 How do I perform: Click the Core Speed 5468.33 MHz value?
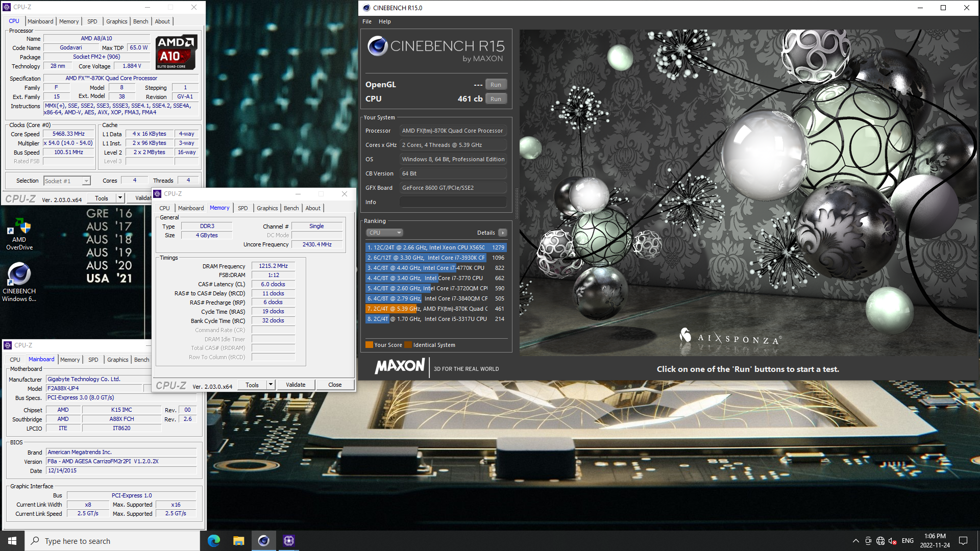[x=68, y=134]
